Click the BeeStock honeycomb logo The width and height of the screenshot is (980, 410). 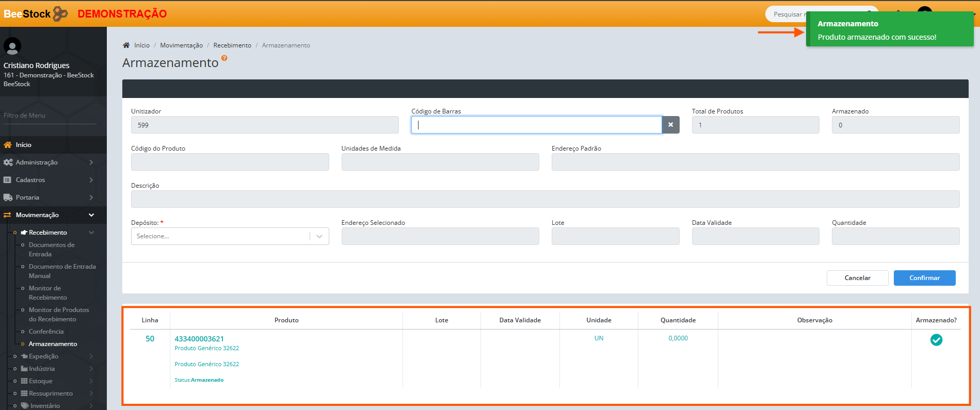coord(60,14)
